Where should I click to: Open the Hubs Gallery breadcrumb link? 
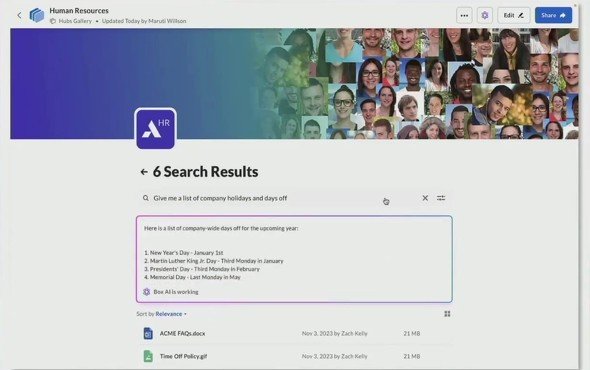point(75,21)
